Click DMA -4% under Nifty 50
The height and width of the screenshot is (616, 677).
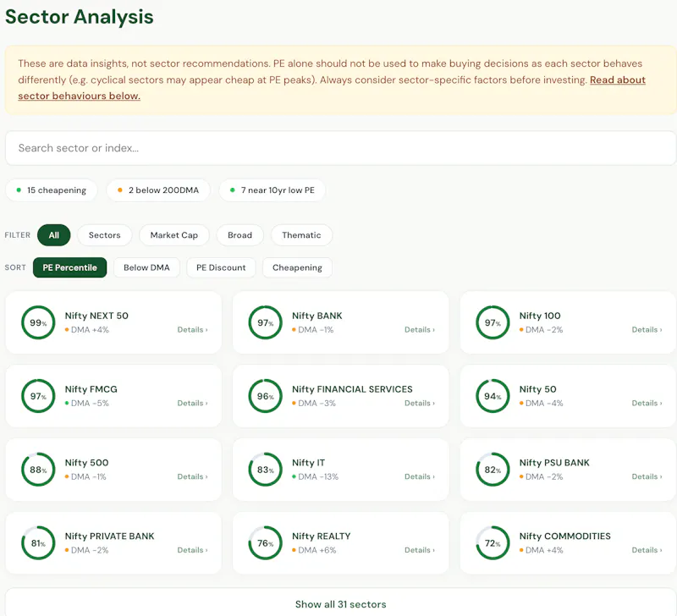point(542,403)
